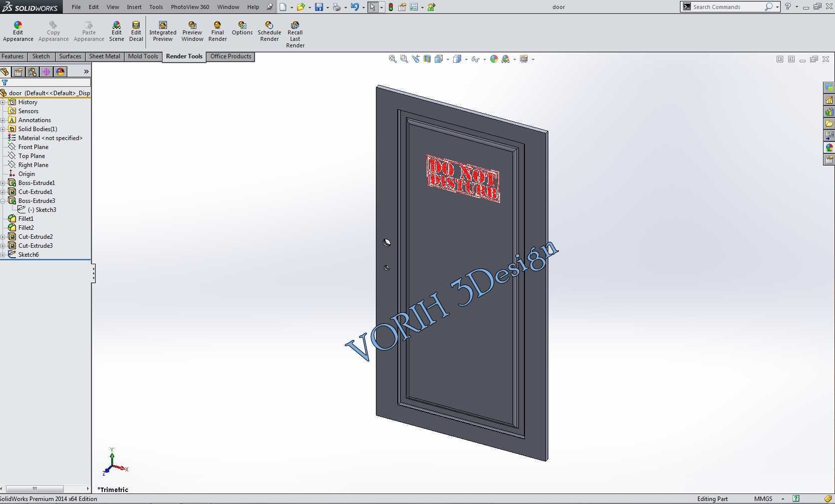This screenshot has width=835, height=504.
Task: Open DimXpertManager tab
Action: click(46, 72)
